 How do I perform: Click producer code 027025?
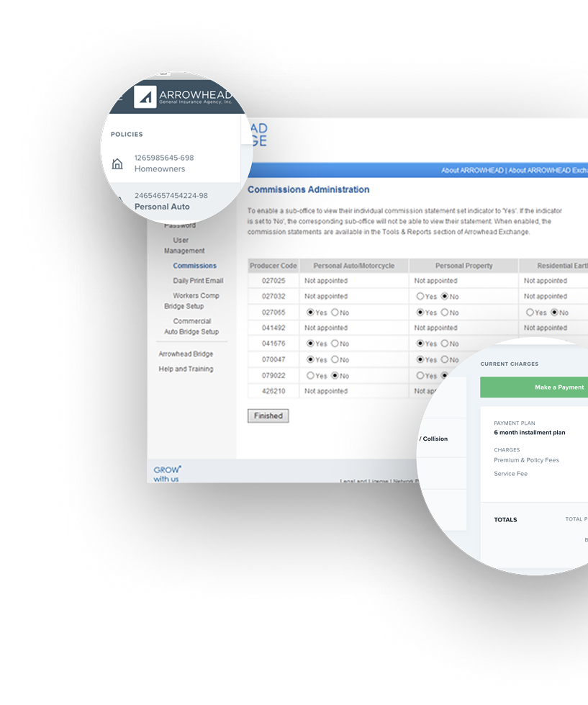(x=273, y=281)
